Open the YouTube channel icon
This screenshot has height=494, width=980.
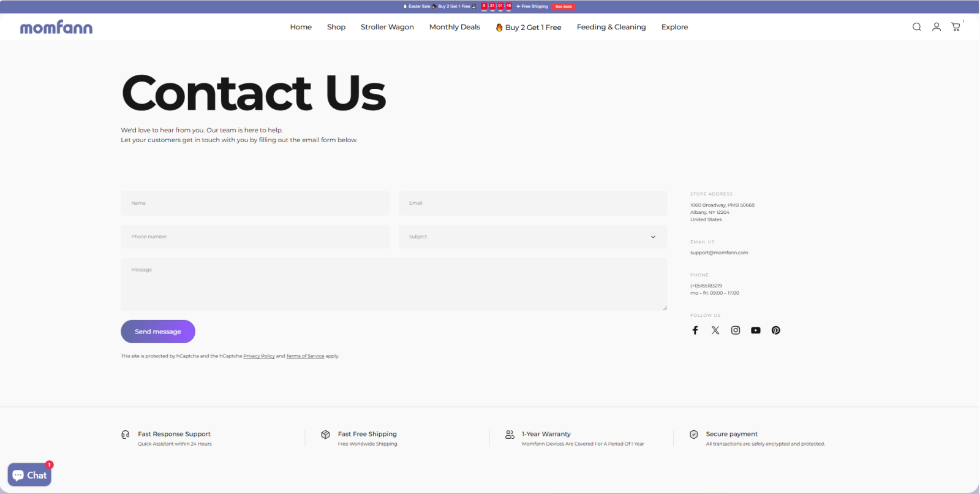pyautogui.click(x=756, y=330)
